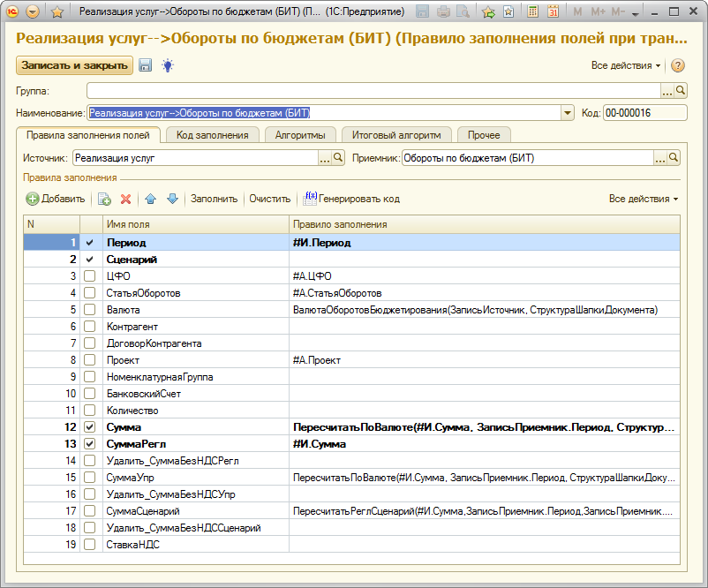Open the calendar icon in title bar
Viewport: 708px width, 588px height.
554,12
